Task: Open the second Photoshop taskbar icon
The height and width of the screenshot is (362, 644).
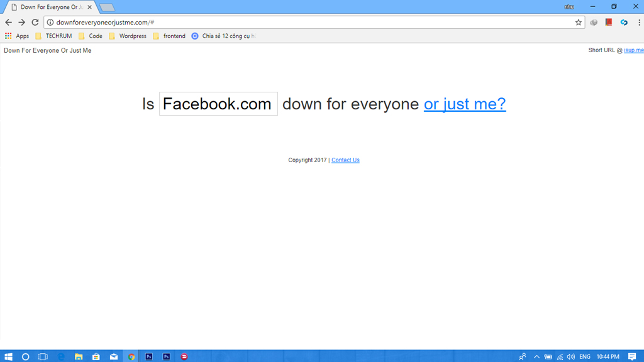Action: point(166,357)
